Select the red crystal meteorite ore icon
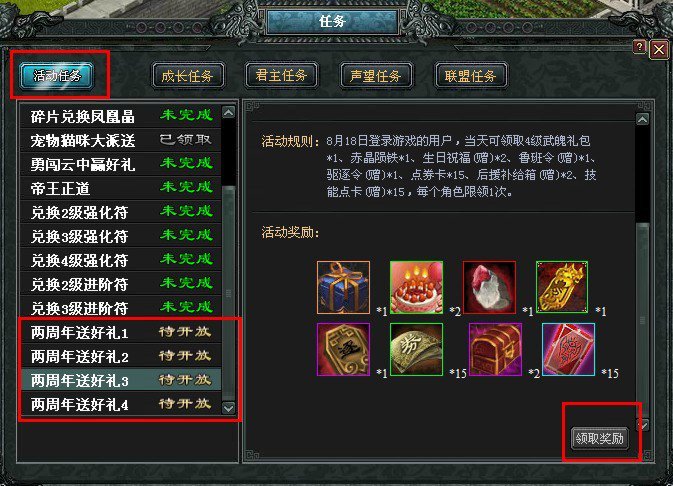 489,287
